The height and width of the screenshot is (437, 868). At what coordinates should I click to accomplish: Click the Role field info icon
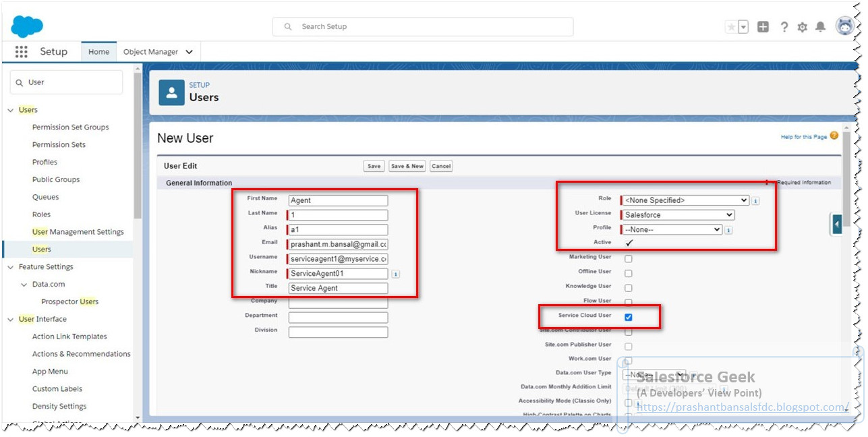pyautogui.click(x=755, y=200)
